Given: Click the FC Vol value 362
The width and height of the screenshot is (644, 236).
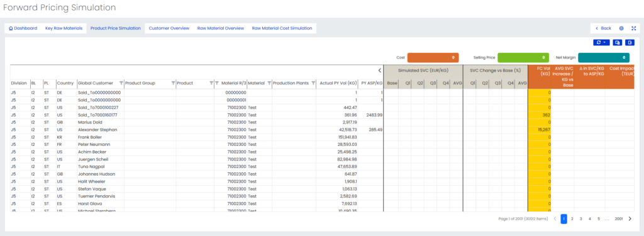Looking at the screenshot, I should pyautogui.click(x=547, y=115).
